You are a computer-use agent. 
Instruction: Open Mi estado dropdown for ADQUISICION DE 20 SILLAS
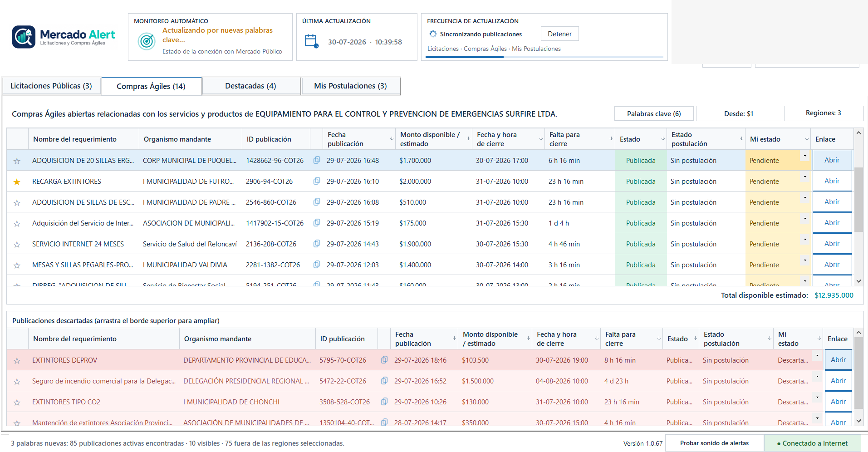[805, 156]
